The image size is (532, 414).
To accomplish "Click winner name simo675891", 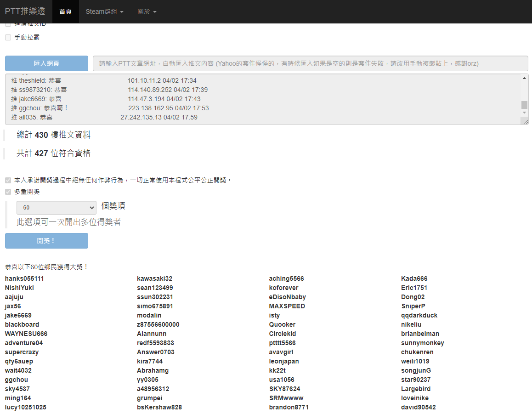I will click(155, 306).
